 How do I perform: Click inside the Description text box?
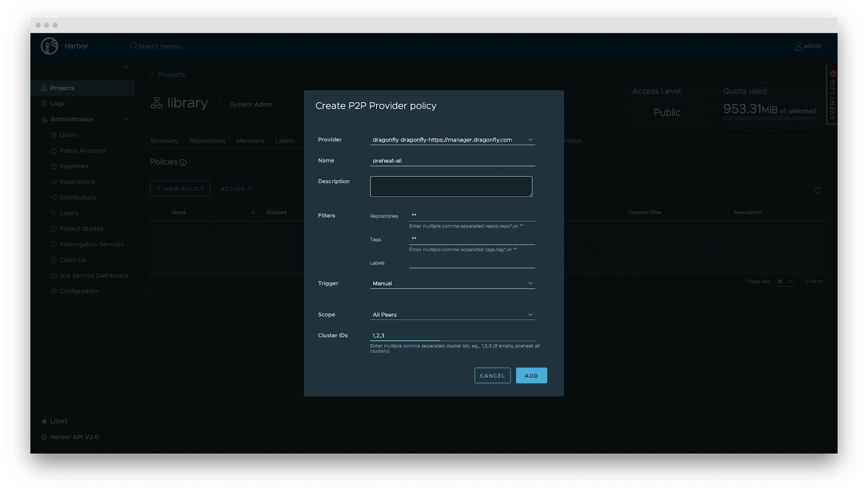click(x=451, y=186)
